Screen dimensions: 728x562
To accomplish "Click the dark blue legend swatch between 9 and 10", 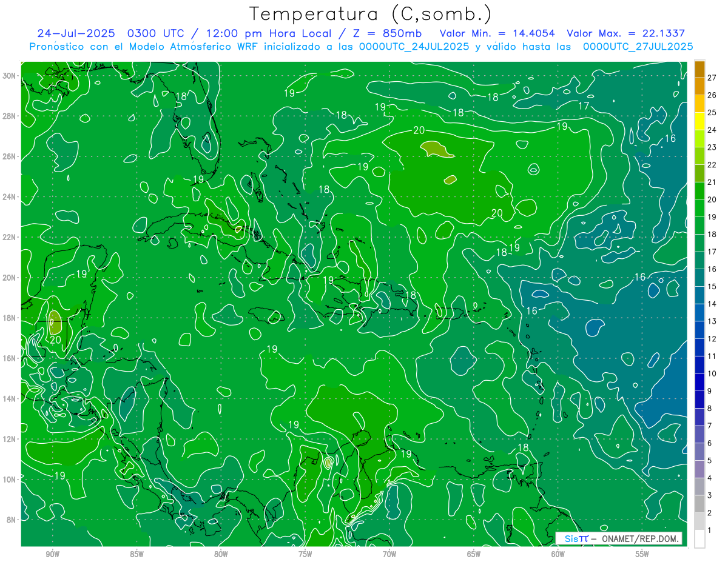I will click(700, 382).
